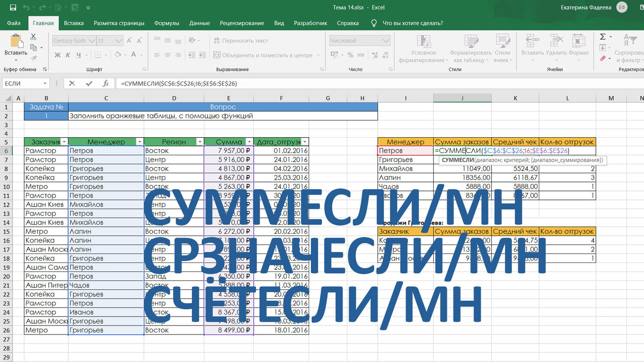Cancel formula entry with X icon
This screenshot has height=362, width=644.
72,84
